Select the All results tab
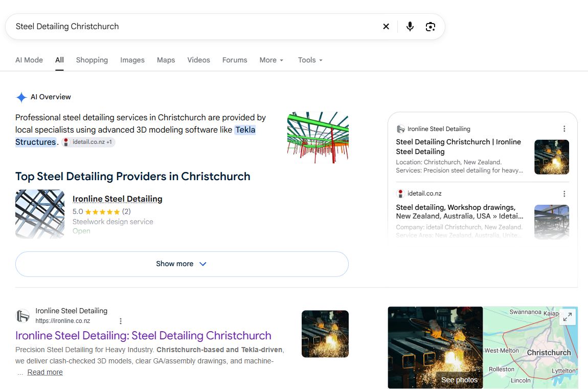This screenshot has width=588, height=389. 59,60
